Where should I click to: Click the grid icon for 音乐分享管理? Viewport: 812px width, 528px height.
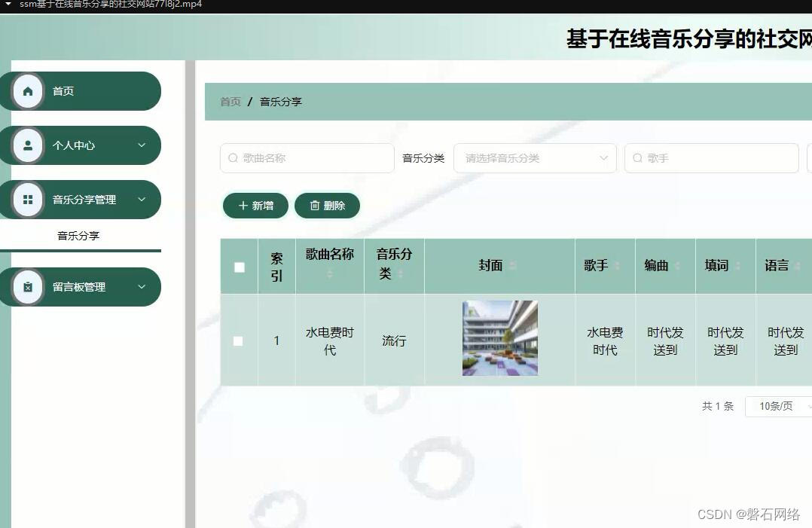pyautogui.click(x=28, y=200)
